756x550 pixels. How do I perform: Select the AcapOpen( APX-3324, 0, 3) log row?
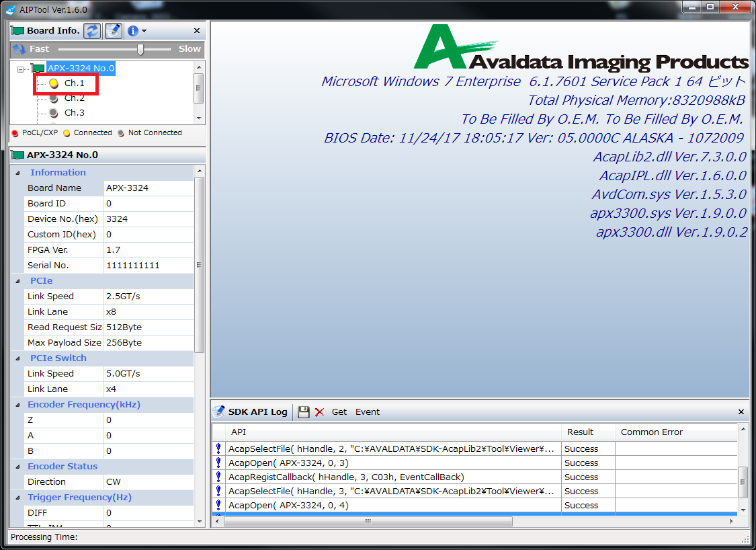pyautogui.click(x=475, y=463)
